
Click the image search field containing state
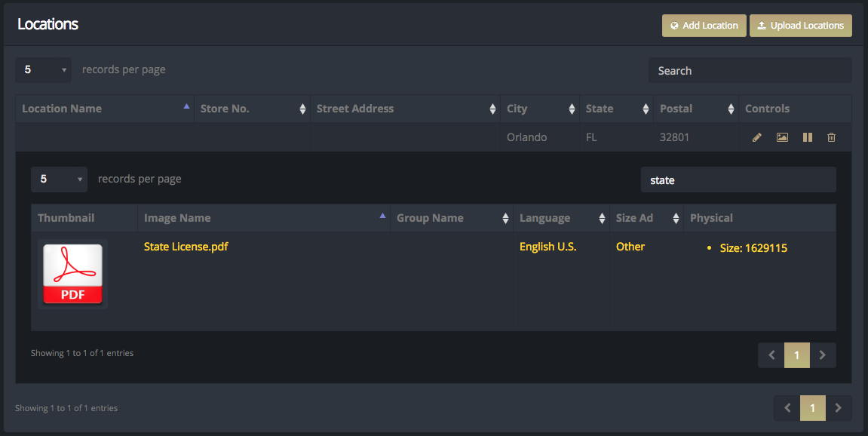[738, 180]
